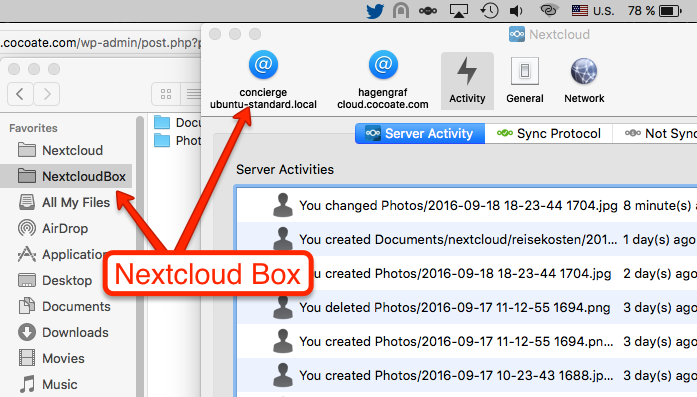The image size is (697, 397).
Task: Open the AirPlay display menu
Action: [459, 11]
